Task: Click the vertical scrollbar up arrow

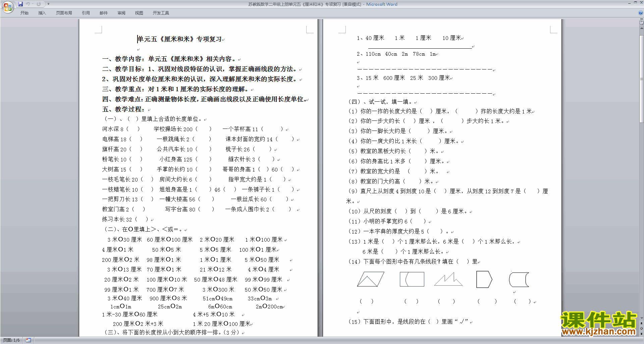Action: pos(642,28)
